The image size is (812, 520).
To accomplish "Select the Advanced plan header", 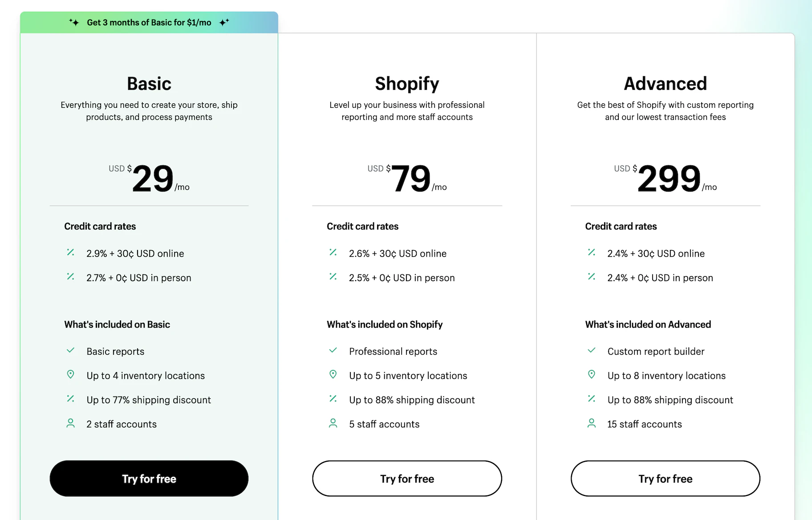I will (x=665, y=83).
